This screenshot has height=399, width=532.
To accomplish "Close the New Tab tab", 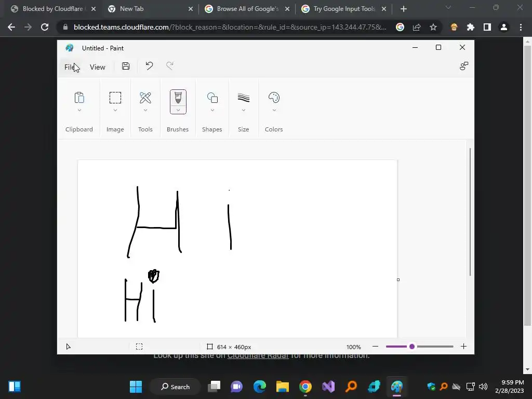I will (190, 9).
